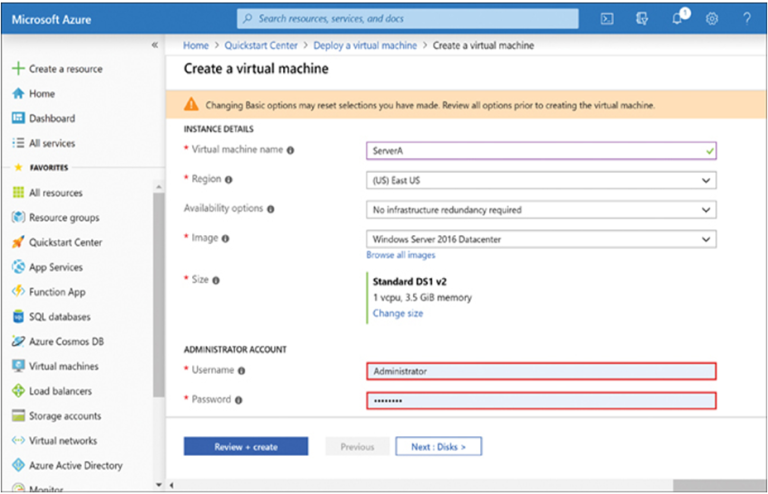768x494 pixels.
Task: Click the Storage accounts icon
Action: coord(18,416)
